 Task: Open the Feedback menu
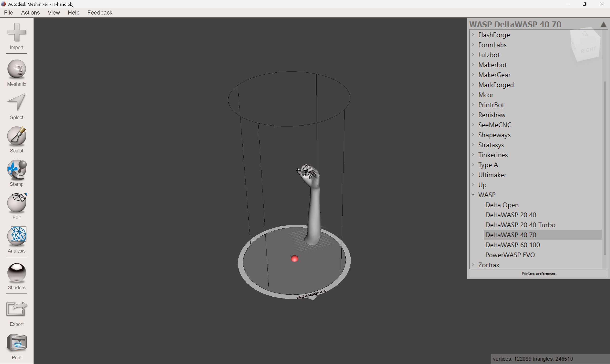coord(100,13)
